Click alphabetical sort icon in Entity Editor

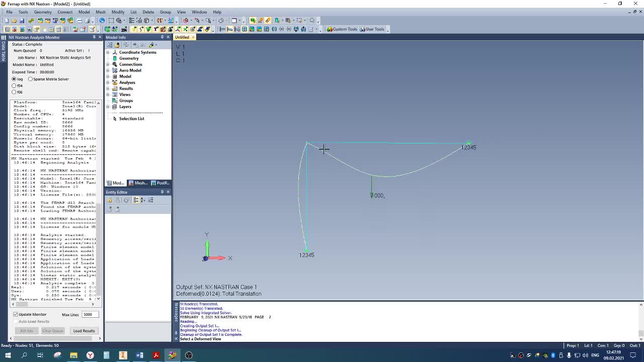(x=143, y=200)
